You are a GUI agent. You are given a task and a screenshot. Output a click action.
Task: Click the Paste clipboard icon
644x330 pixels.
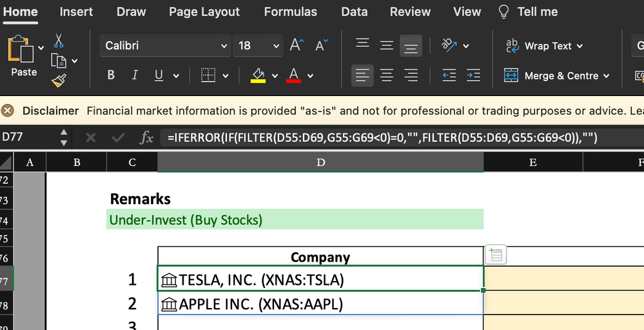21,49
